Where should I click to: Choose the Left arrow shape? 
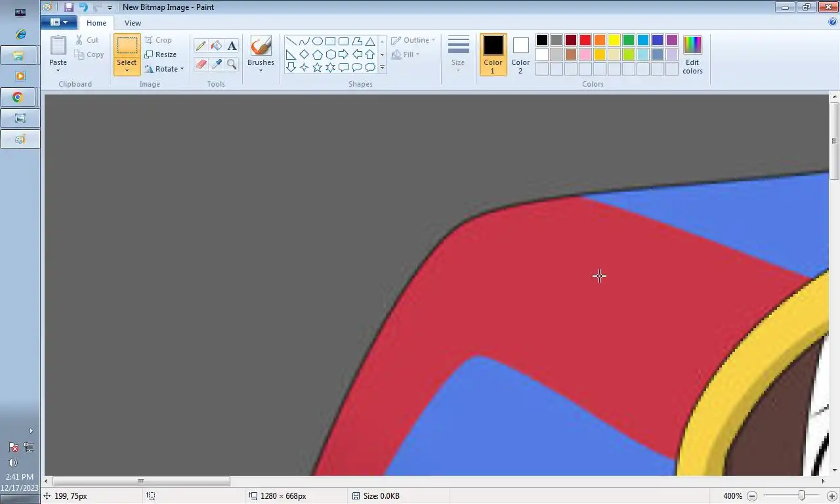[356, 54]
